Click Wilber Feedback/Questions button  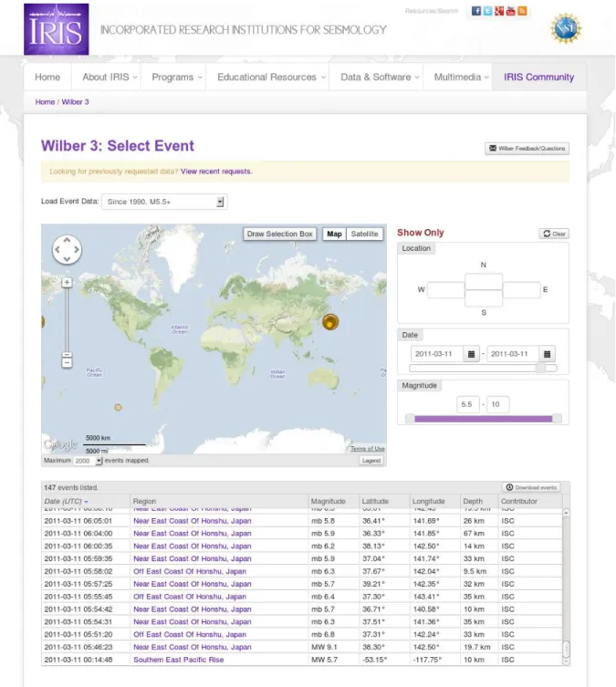(527, 149)
